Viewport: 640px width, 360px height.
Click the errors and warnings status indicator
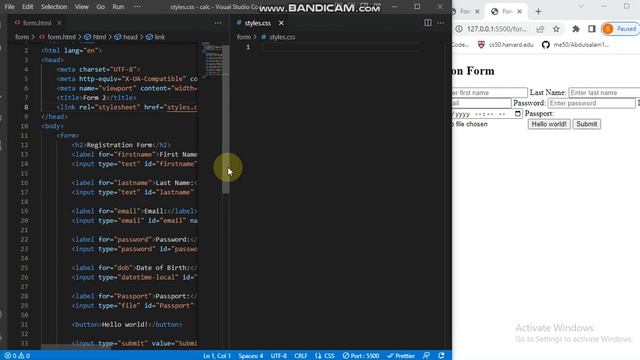(17, 356)
